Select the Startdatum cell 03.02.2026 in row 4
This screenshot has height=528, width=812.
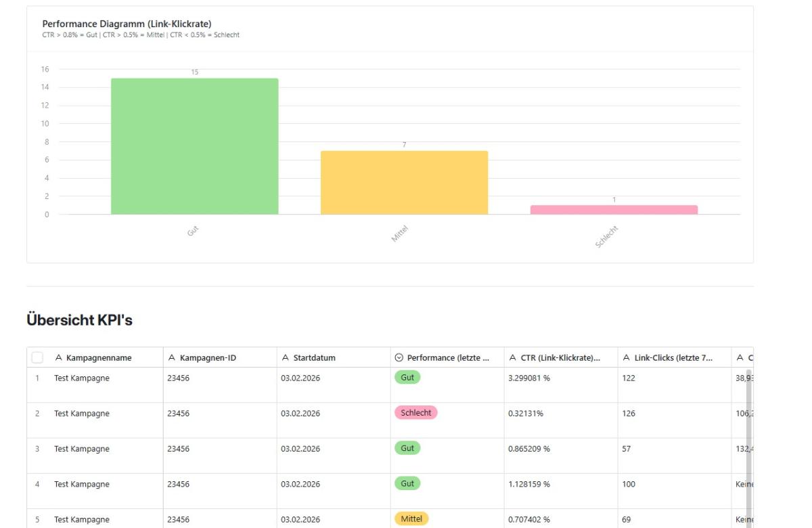[301, 483]
